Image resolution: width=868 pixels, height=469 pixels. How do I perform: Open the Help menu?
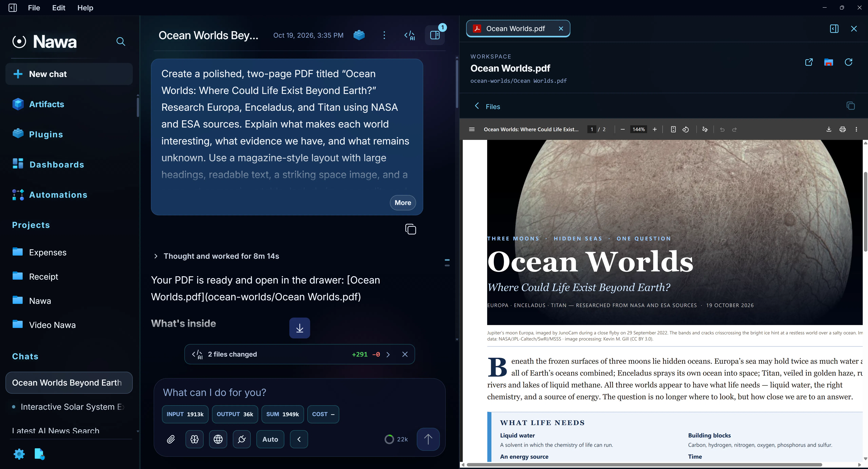pos(85,8)
